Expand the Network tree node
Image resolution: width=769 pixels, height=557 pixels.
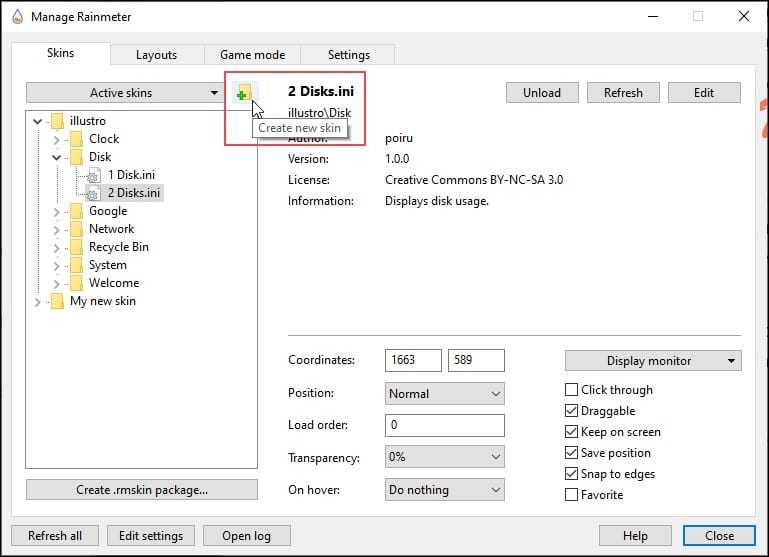point(56,230)
